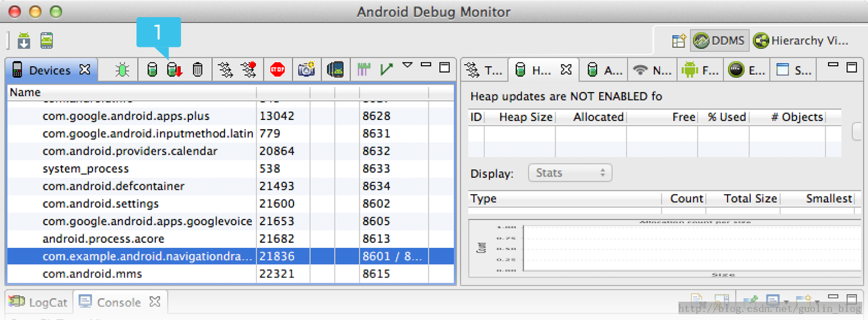Close the Heap tab

pos(566,70)
